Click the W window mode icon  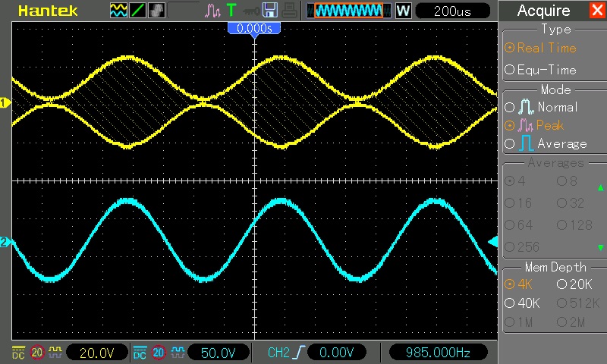click(403, 11)
